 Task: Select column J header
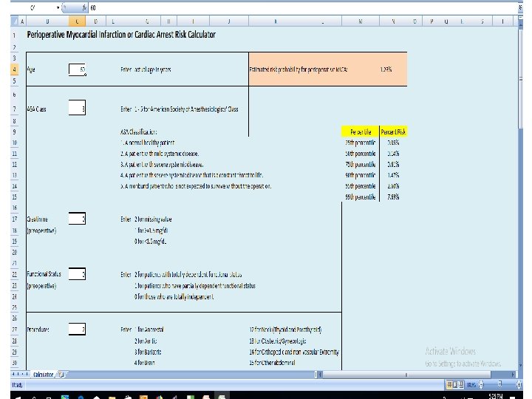coord(229,21)
